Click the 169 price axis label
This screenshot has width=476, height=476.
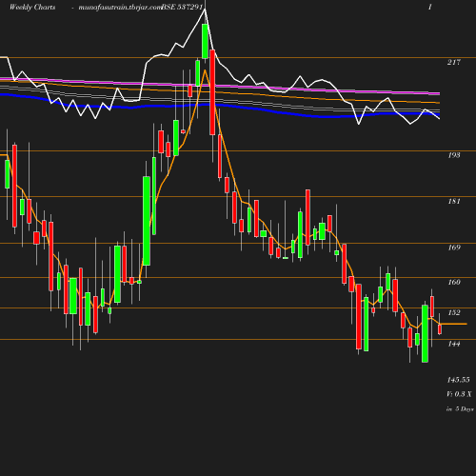click(x=454, y=248)
